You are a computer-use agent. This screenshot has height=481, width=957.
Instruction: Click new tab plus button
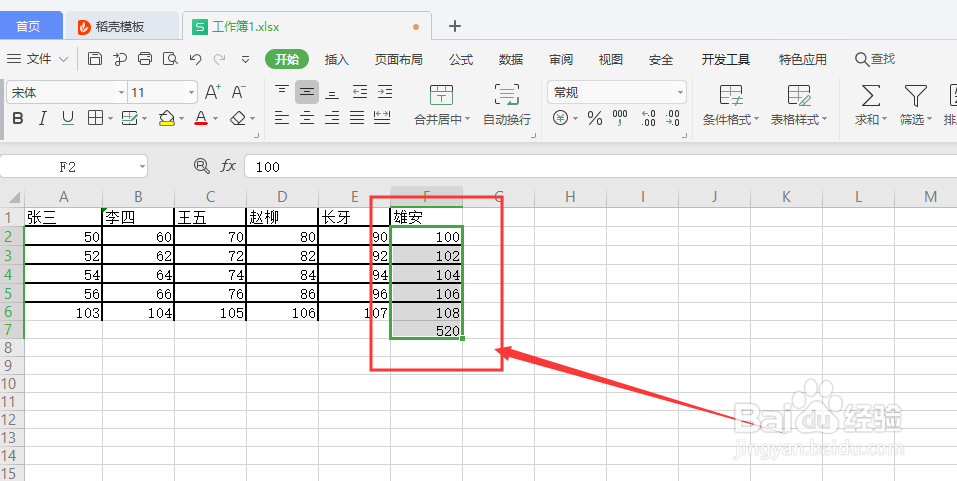coord(455,26)
